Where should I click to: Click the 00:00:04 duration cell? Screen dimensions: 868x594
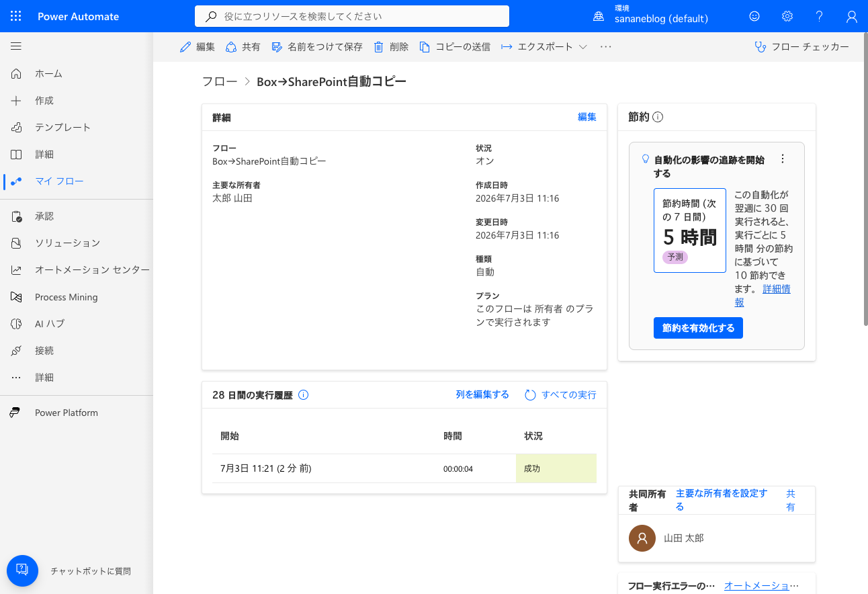click(458, 469)
